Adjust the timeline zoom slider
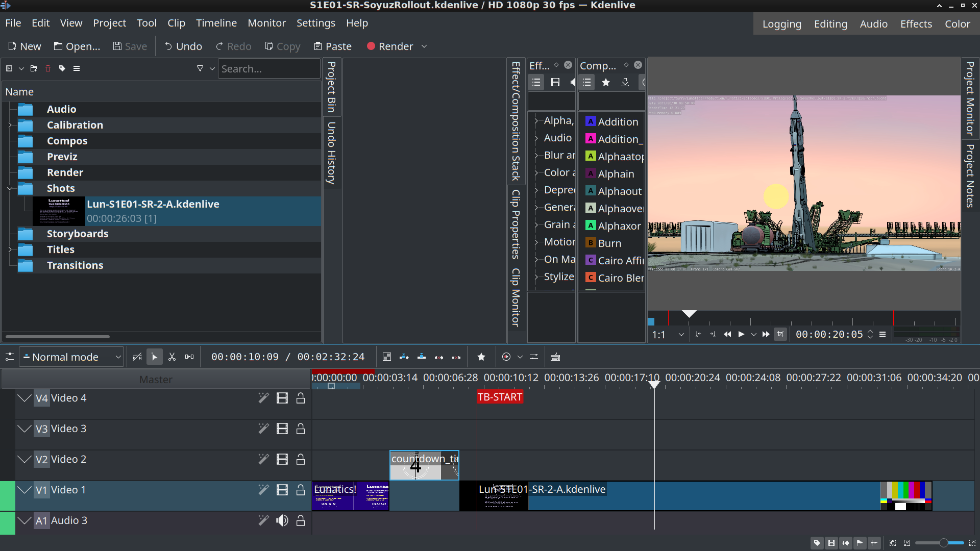The image size is (980, 551). [943, 543]
